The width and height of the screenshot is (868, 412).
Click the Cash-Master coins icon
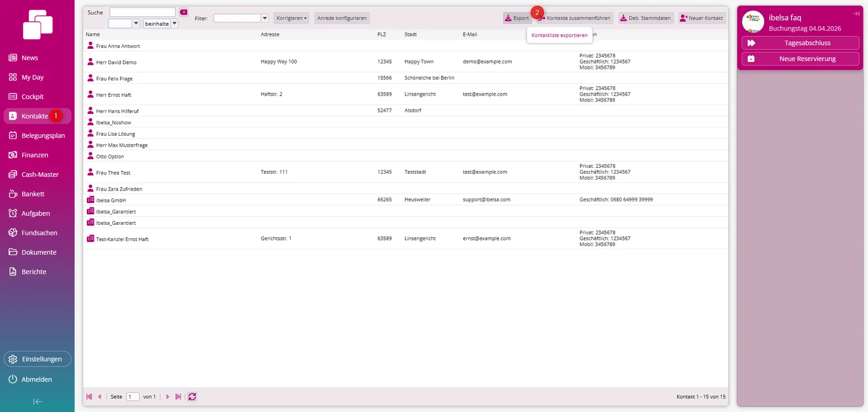pos(13,174)
